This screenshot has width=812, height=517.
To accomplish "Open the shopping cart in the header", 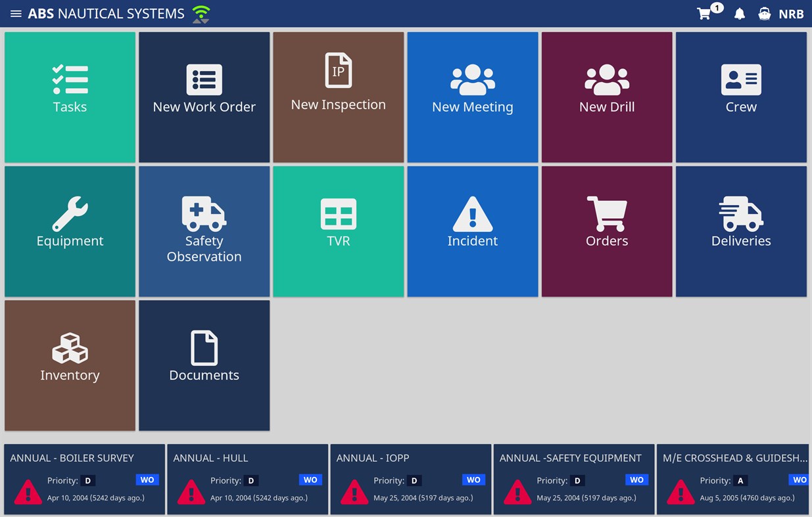I will [704, 14].
